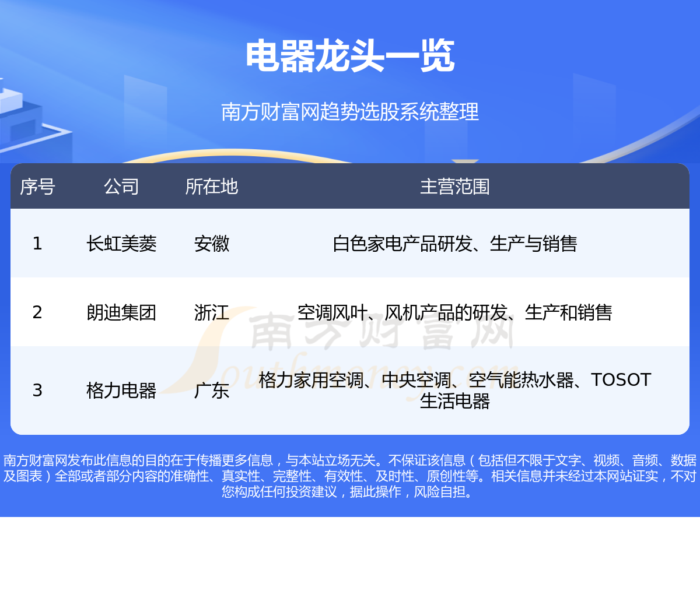The height and width of the screenshot is (612, 700).
Task: Select company name 朗迪集团
Action: pos(121,312)
